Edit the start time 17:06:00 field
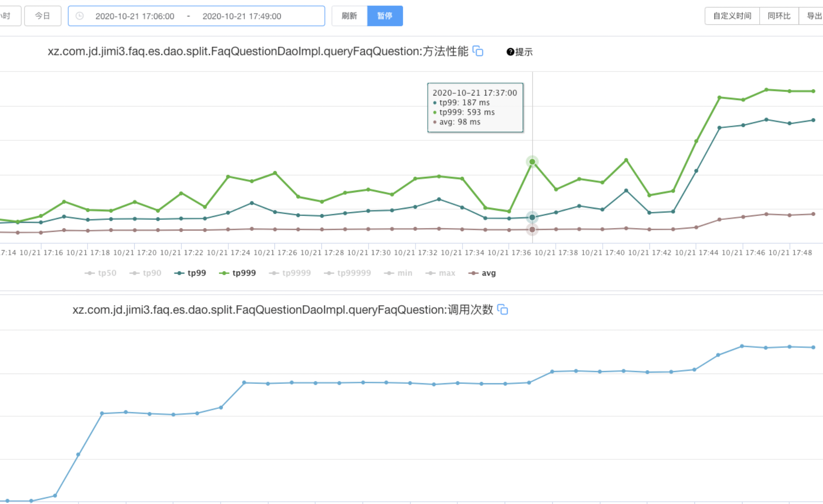The height and width of the screenshot is (504, 823). pyautogui.click(x=135, y=16)
